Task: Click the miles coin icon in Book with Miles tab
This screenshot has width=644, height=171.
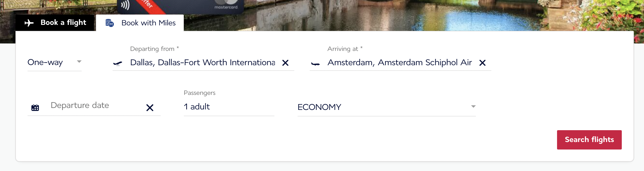Action: (x=109, y=23)
